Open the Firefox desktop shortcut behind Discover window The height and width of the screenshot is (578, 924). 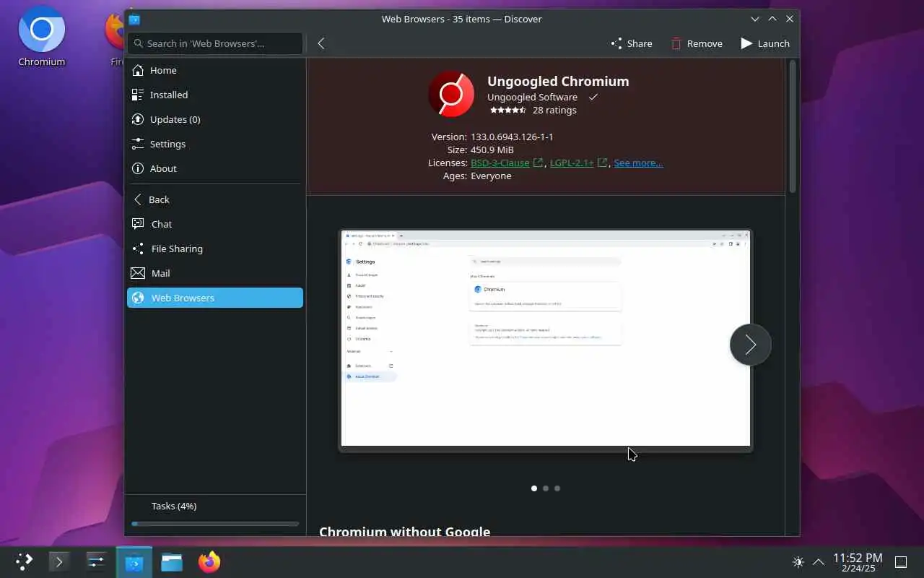click(x=115, y=38)
